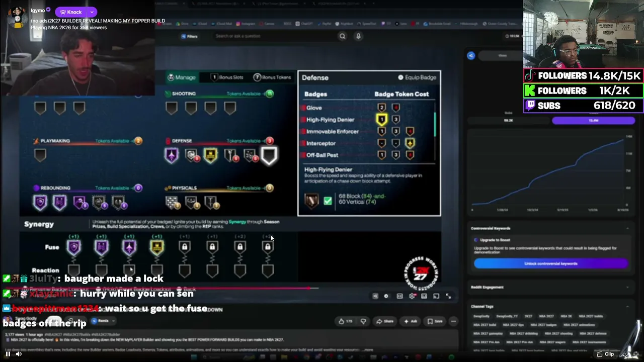
Task: Like the YouTube video with 175 likes
Action: coord(345,321)
